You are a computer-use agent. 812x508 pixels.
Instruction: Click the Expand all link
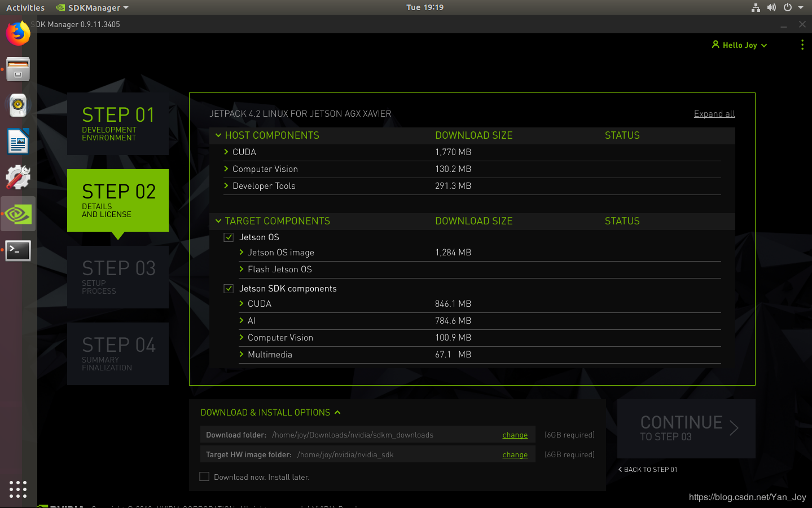[714, 114]
